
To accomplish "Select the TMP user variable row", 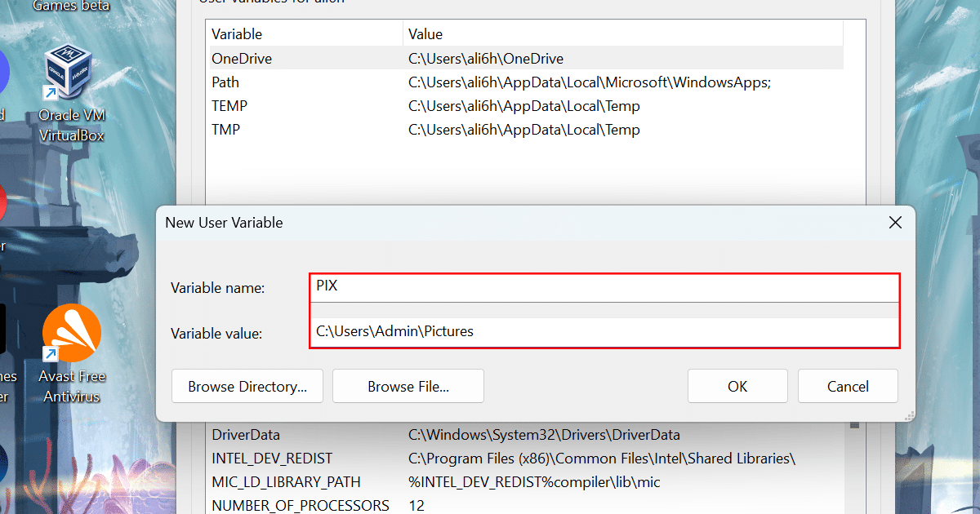I will point(225,130).
